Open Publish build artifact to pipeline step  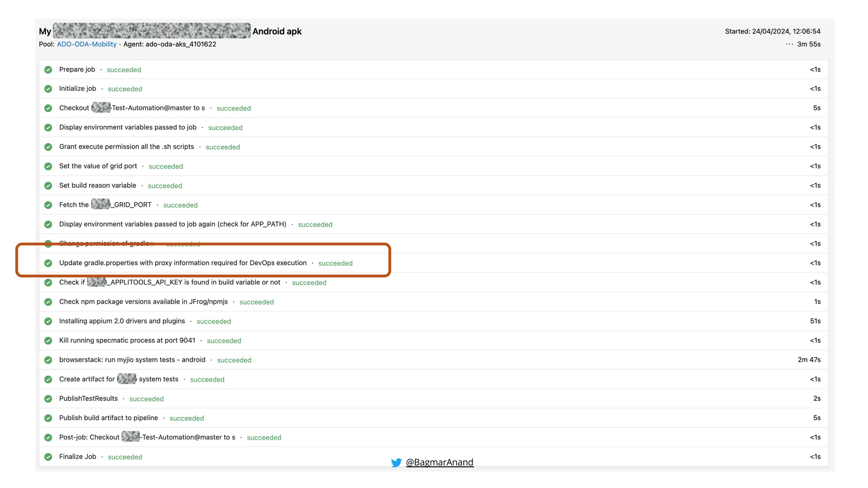108,418
